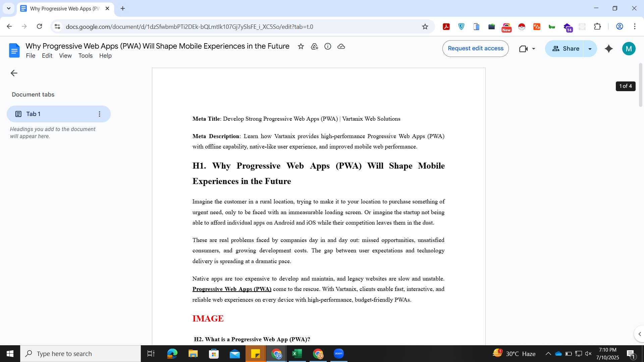
Task: Go back in the browser
Action: pyautogui.click(x=9, y=26)
